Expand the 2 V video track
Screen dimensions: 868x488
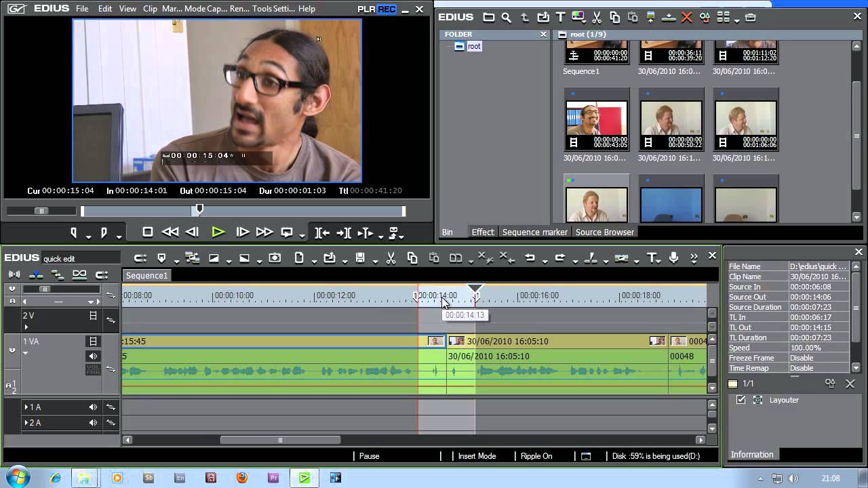click(x=26, y=327)
